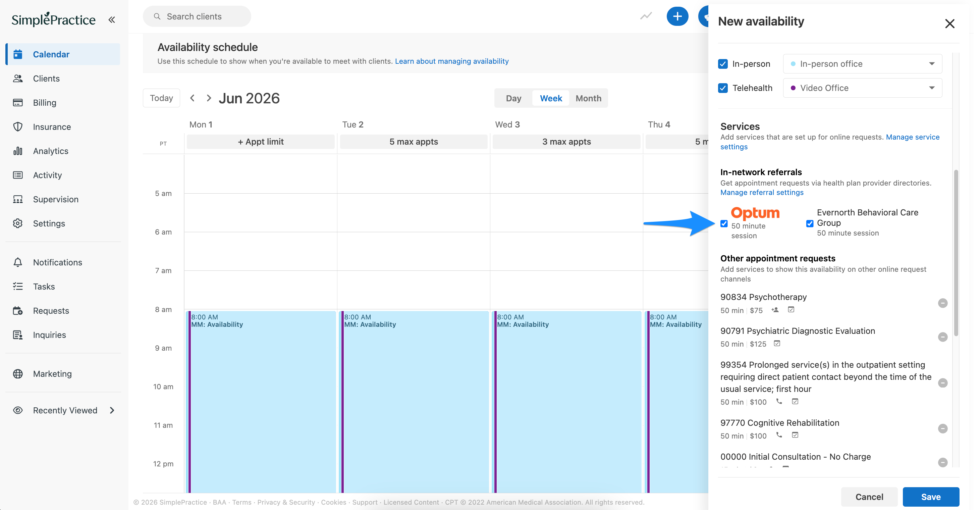This screenshot has height=510, width=980.
Task: Switch to Day view
Action: (513, 98)
